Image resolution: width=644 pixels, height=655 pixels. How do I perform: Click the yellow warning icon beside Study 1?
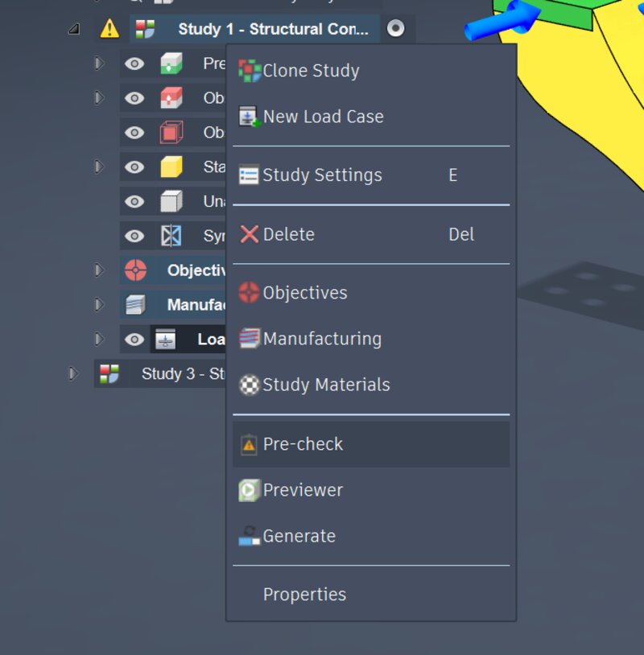point(109,29)
